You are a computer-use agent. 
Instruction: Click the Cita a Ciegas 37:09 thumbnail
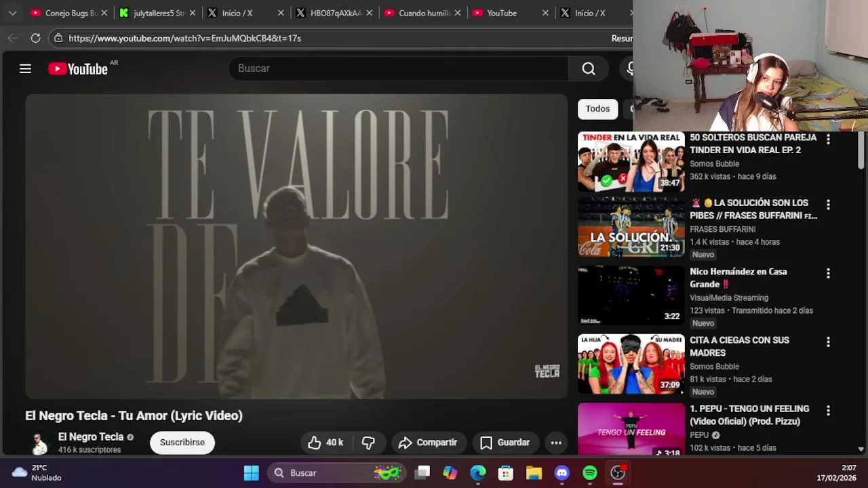coord(631,364)
